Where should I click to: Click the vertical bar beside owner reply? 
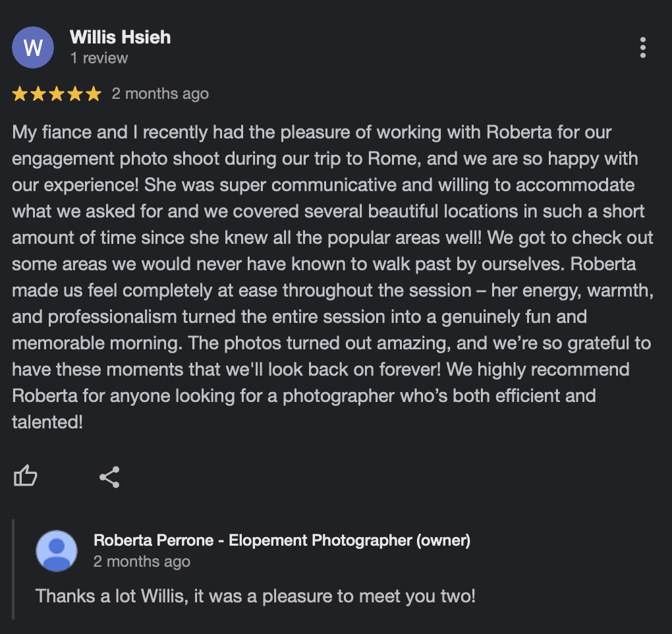pyautogui.click(x=13, y=569)
